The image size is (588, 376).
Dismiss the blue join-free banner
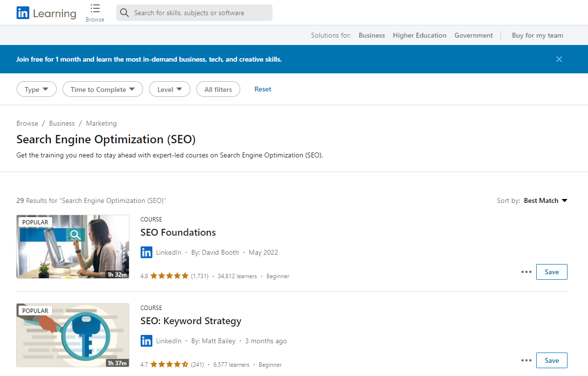point(559,59)
